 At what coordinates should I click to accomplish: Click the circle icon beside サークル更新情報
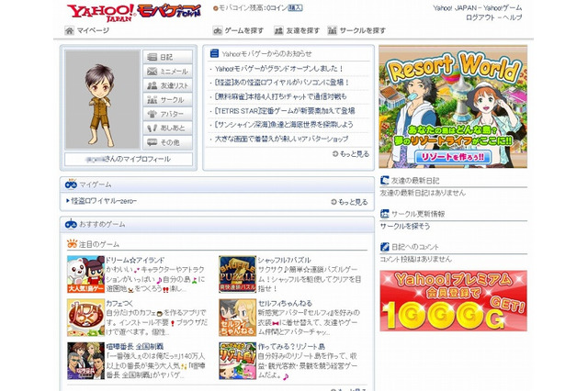tap(385, 214)
